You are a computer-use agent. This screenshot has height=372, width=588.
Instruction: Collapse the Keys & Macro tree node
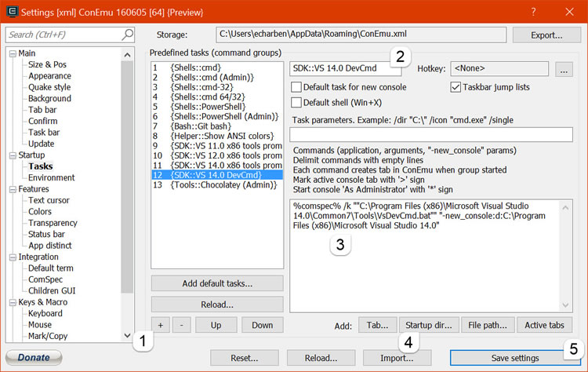(x=13, y=303)
